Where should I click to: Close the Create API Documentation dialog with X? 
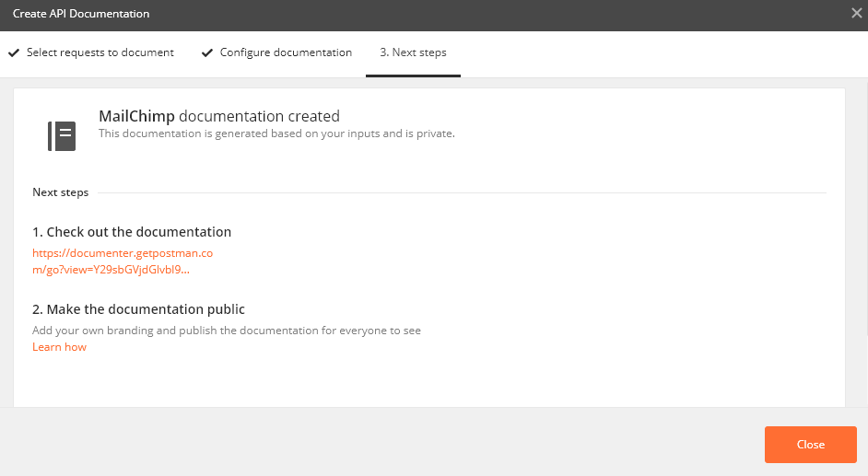(856, 13)
